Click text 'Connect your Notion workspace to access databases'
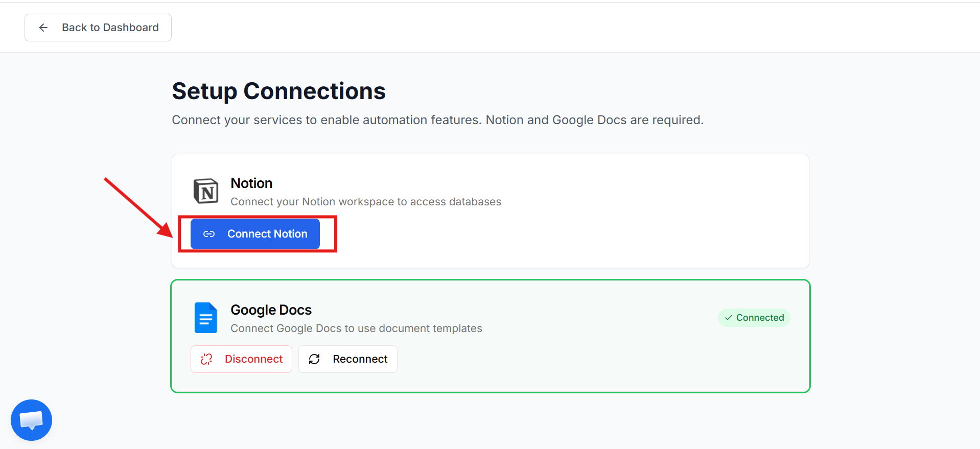The height and width of the screenshot is (449, 980). (366, 202)
